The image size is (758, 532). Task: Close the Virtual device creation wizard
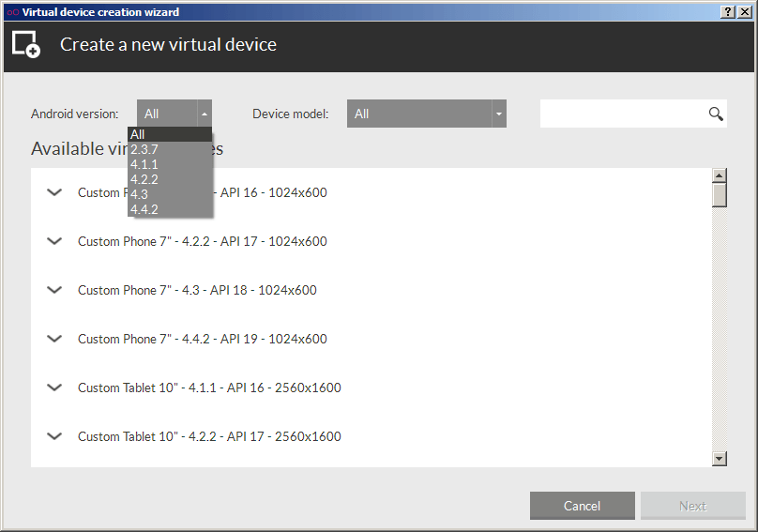745,12
